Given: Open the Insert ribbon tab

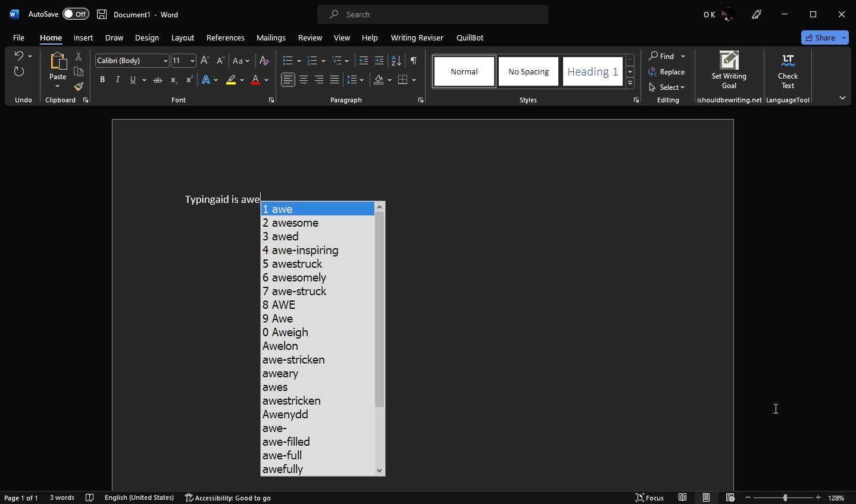Looking at the screenshot, I should (x=83, y=37).
